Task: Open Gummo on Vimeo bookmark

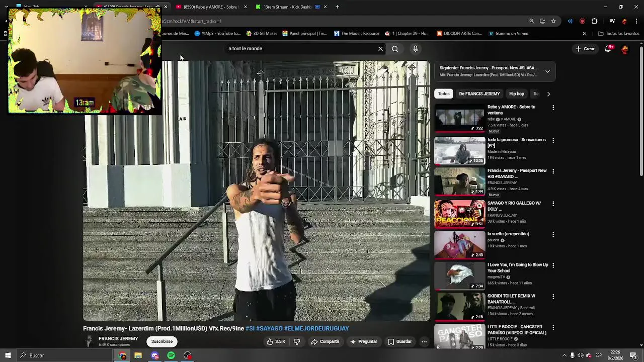Action: pos(508,34)
